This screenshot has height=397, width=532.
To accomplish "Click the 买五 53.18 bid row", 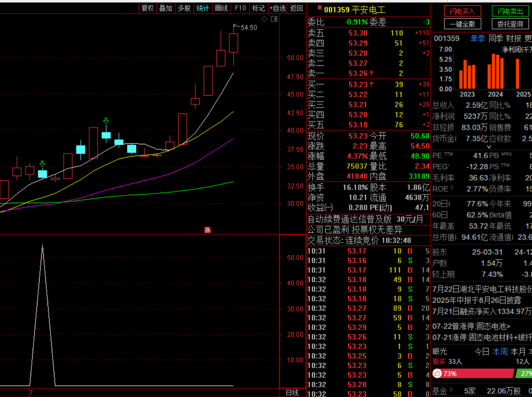I will [369, 125].
